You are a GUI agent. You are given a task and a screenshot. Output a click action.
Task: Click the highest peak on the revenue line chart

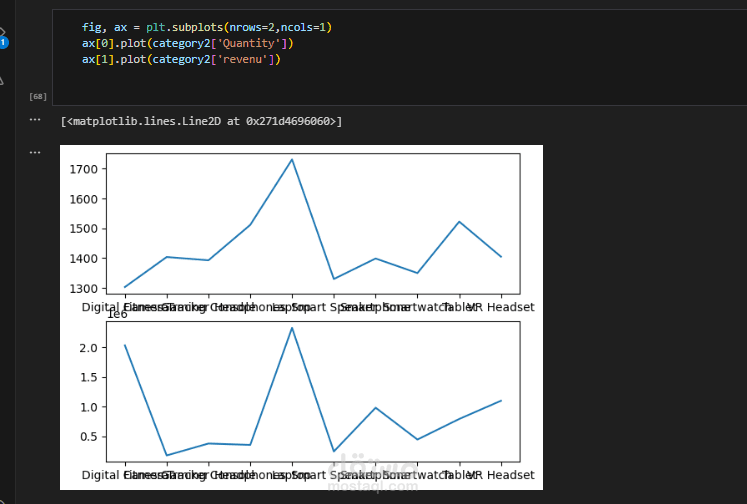click(292, 328)
